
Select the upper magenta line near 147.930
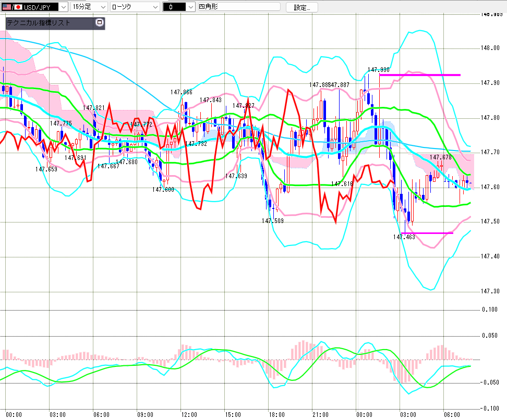(x=420, y=75)
